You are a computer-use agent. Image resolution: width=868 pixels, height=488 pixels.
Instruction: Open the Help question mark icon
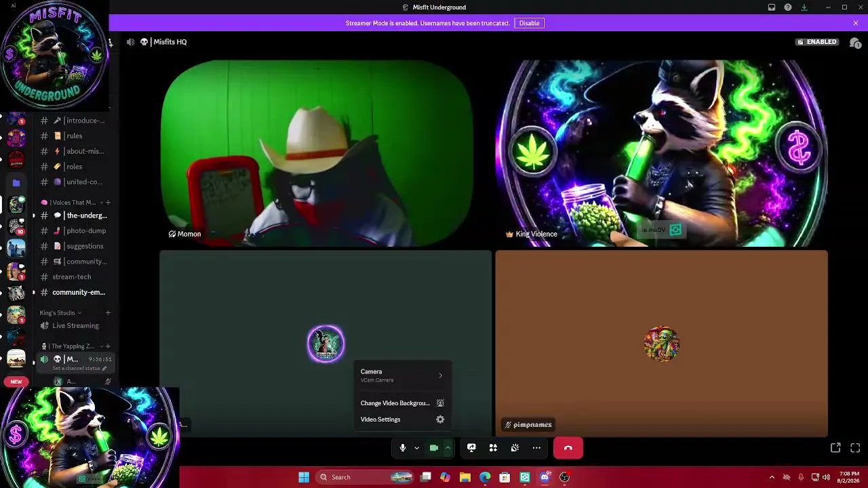[788, 7]
